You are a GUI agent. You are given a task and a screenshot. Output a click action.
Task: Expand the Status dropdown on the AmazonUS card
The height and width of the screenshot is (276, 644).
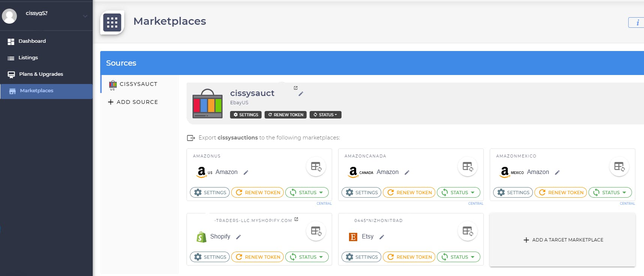tap(307, 192)
